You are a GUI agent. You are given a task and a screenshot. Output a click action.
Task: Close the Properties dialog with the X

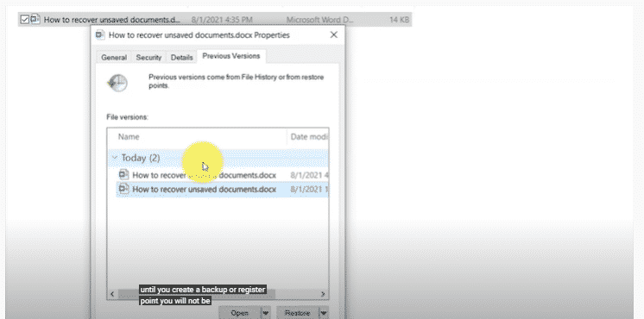pos(334,34)
